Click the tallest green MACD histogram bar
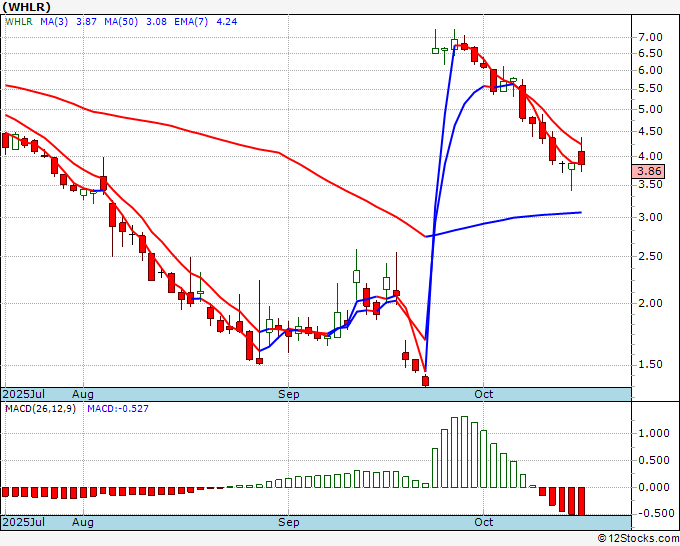The width and height of the screenshot is (680, 546). [x=464, y=452]
